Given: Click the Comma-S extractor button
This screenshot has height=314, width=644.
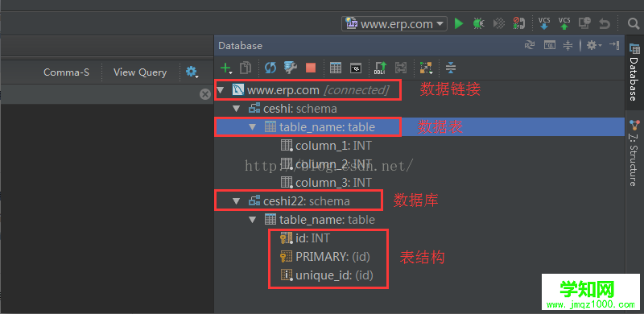Looking at the screenshot, I should pyautogui.click(x=67, y=72).
